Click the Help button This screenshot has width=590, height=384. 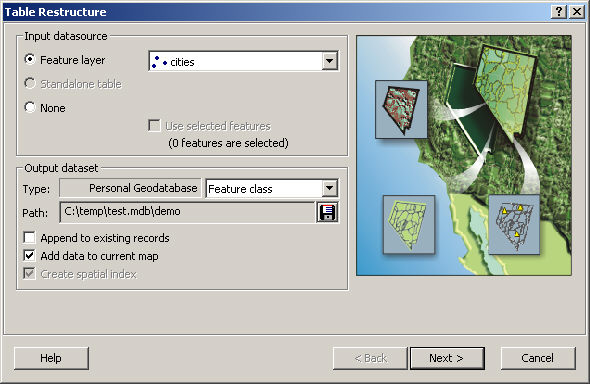pyautogui.click(x=51, y=358)
